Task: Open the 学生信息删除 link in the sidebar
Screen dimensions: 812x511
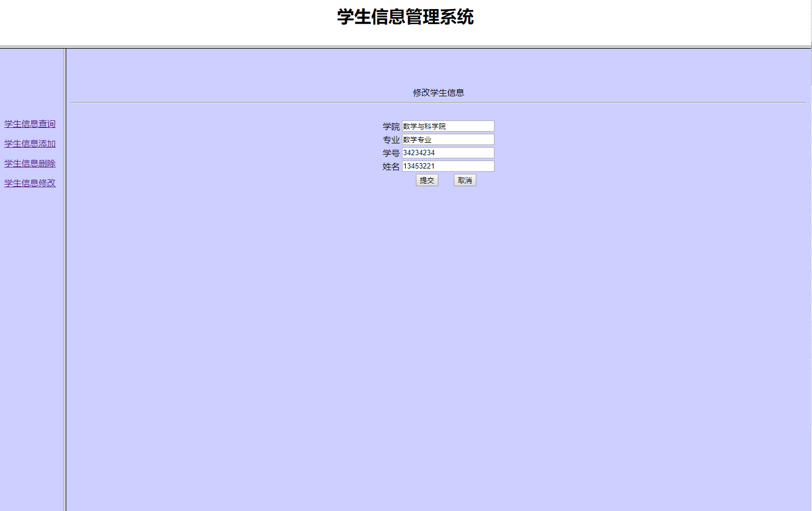Action: click(29, 163)
